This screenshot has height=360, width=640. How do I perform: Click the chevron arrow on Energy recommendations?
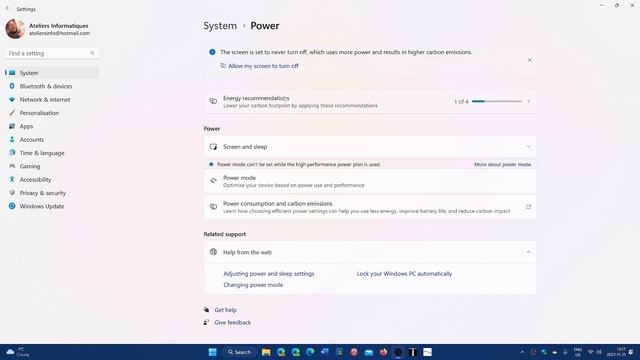pos(529,101)
